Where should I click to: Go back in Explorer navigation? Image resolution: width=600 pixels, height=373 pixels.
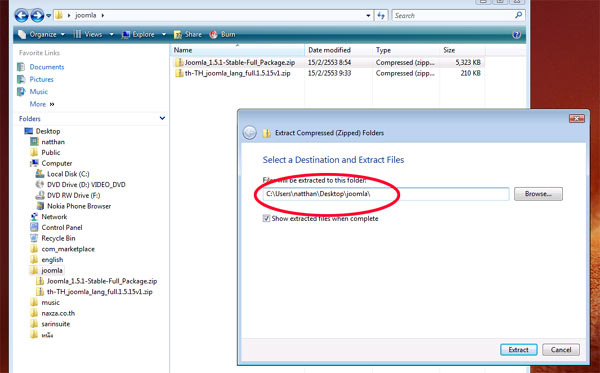pos(21,16)
